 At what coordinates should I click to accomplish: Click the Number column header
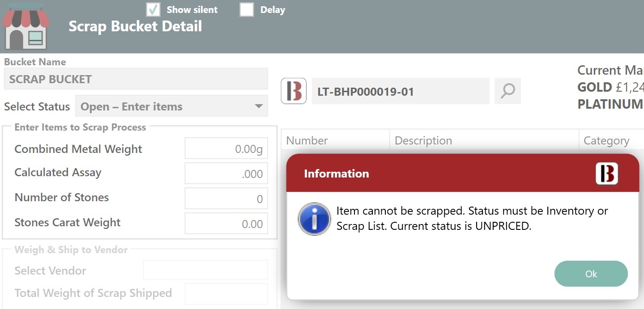[x=335, y=140]
